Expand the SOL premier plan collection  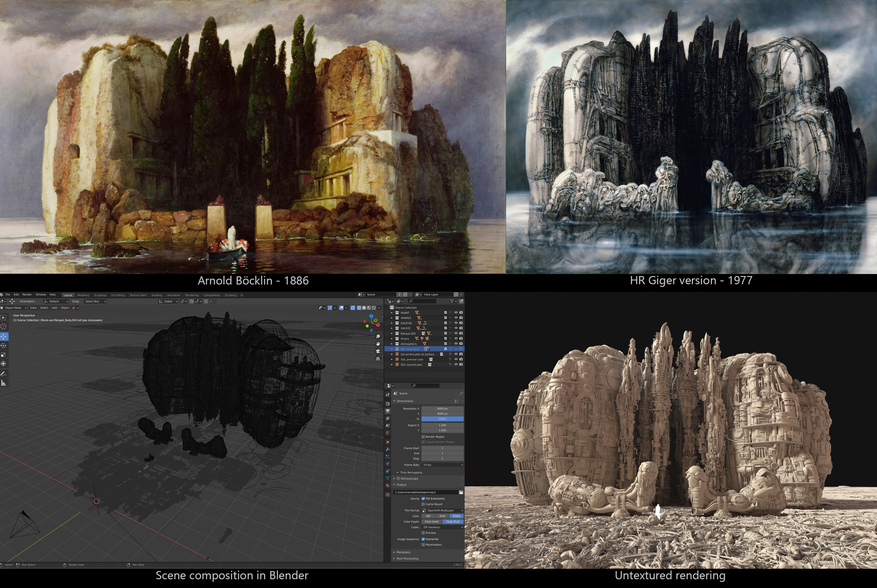tap(392, 360)
